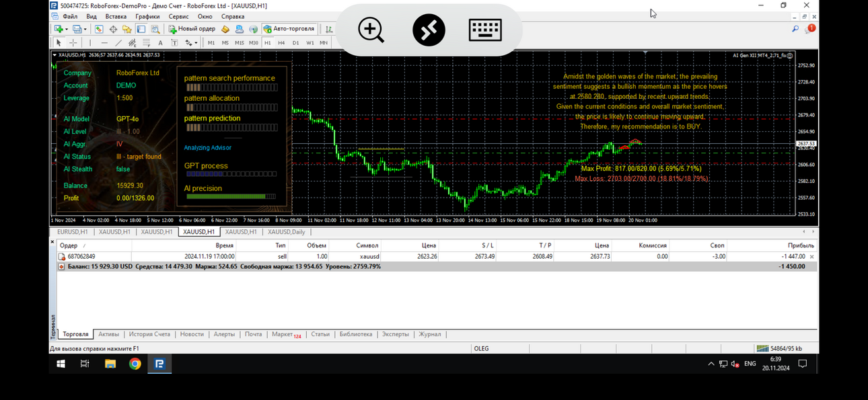Toggle the Terminal panel icon

coord(141,29)
